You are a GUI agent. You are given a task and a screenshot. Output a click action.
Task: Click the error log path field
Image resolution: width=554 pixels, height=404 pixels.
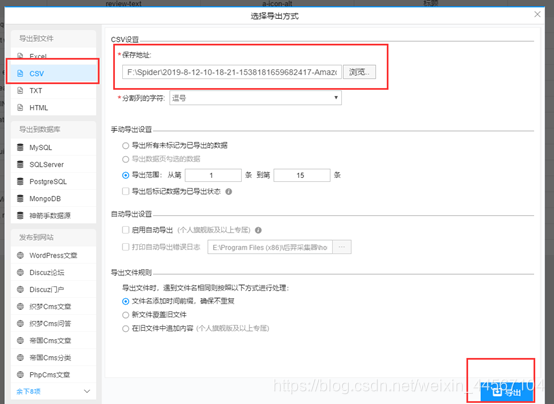270,247
